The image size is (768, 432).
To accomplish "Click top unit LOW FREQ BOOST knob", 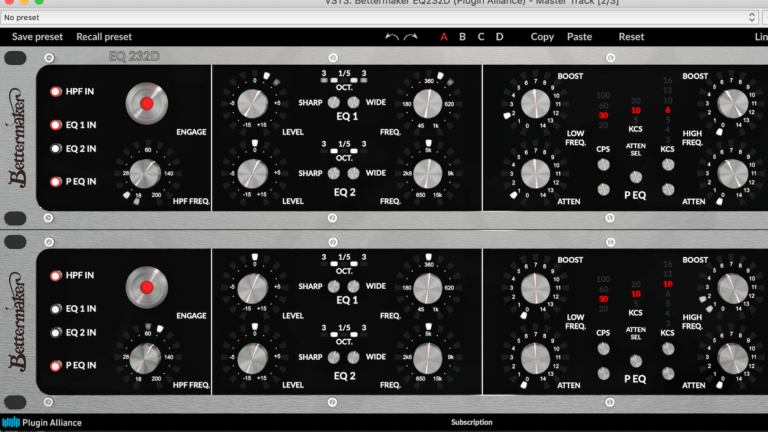I will [x=535, y=104].
